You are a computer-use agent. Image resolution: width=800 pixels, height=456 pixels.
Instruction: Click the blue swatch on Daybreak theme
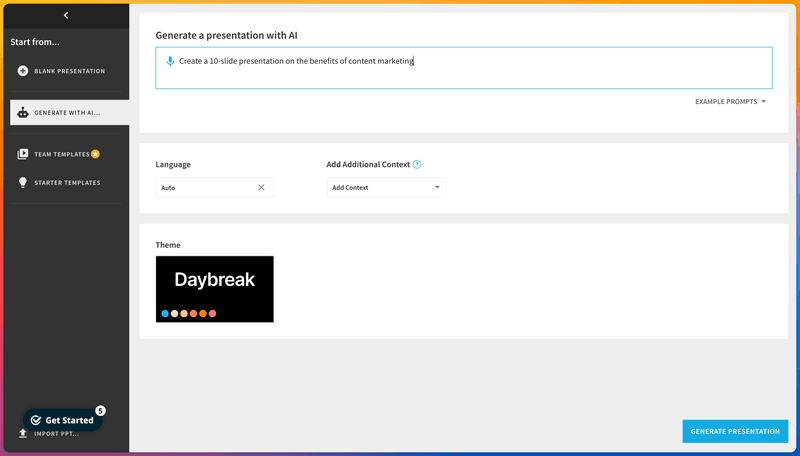coord(165,314)
